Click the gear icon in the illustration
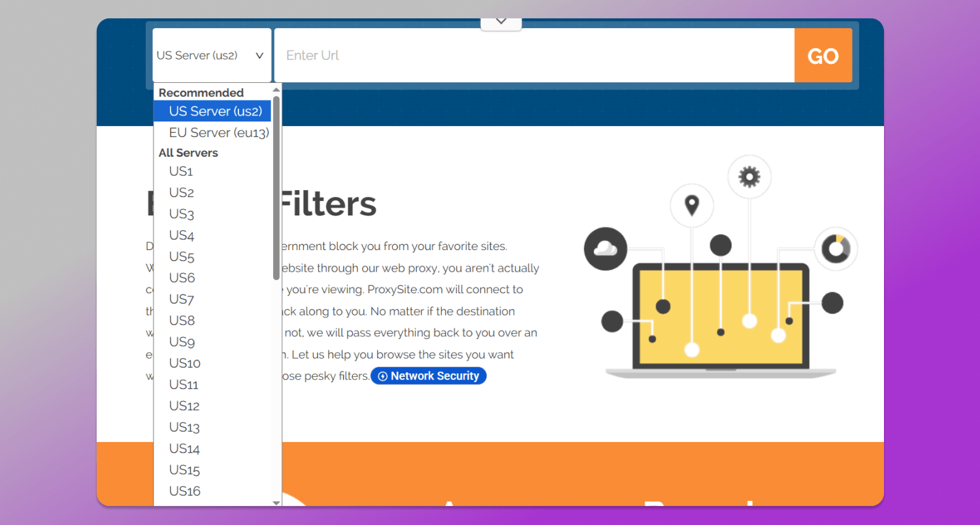This screenshot has width=980, height=525. tap(749, 176)
